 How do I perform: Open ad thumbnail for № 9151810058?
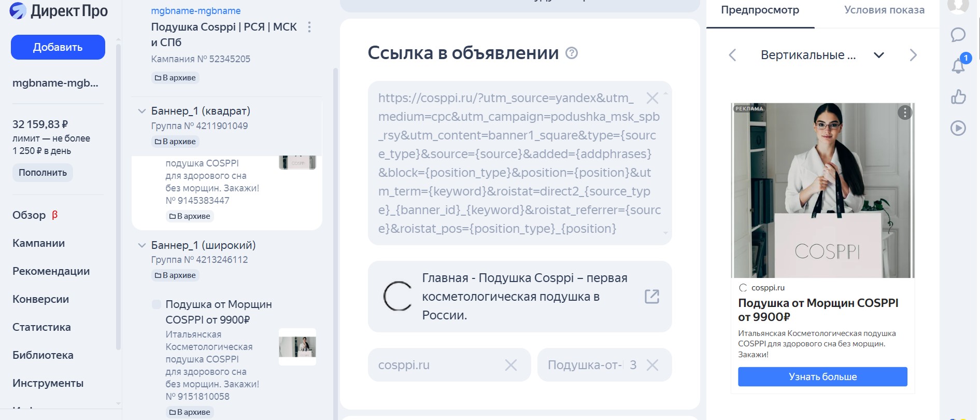(297, 347)
